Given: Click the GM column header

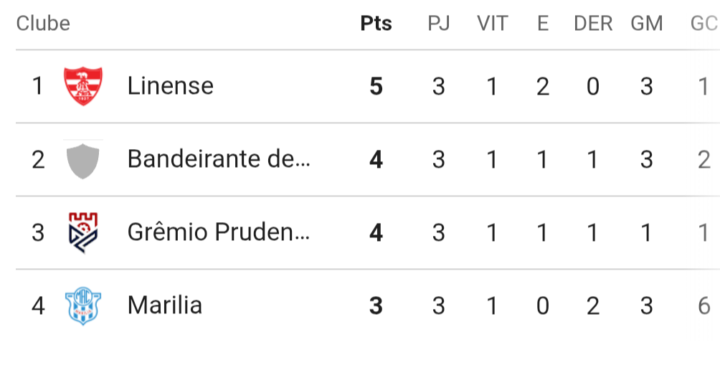Looking at the screenshot, I should [x=647, y=23].
